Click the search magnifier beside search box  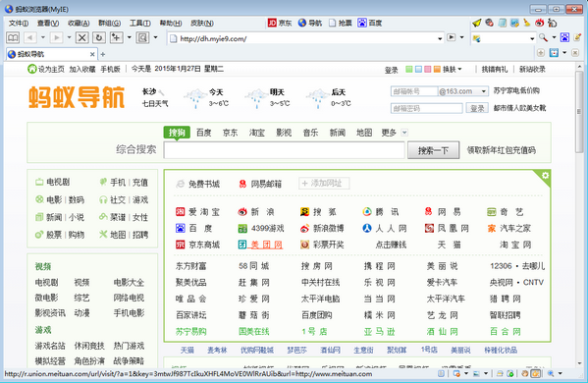[x=543, y=37]
